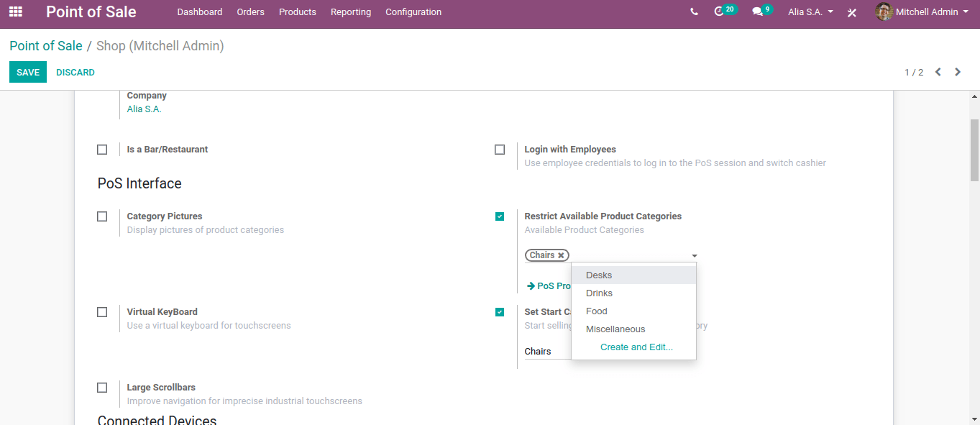
Task: Open activities clock icon with badge 20
Action: pyautogui.click(x=725, y=12)
